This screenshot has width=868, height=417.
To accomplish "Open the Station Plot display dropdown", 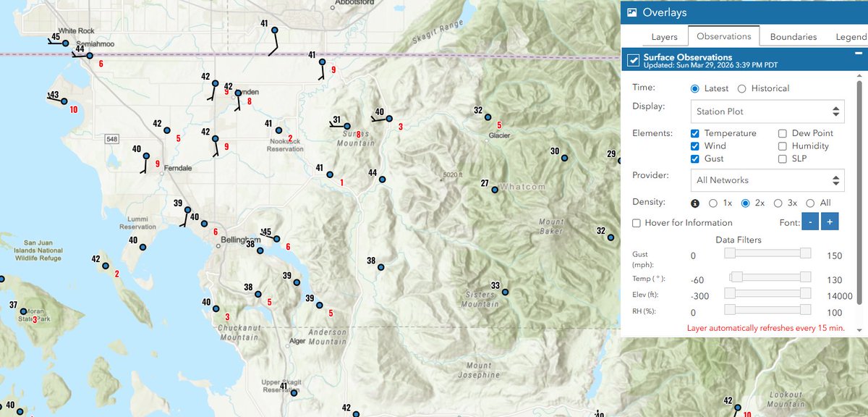I will 767,111.
